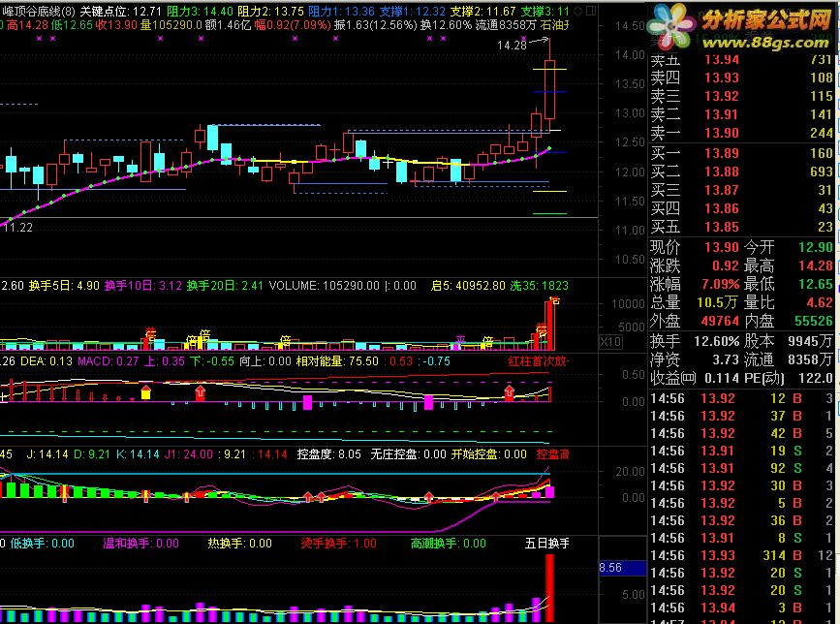The image size is (840, 624).
Task: Click the 股本 9945万 value
Action: (x=811, y=341)
